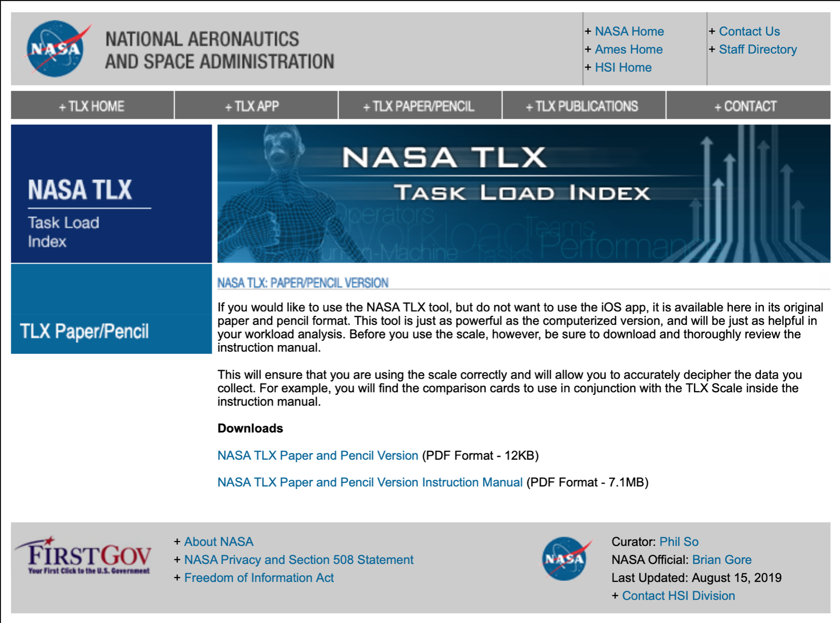Download NASA TLX Paper and Pencil Version PDF

pos(318,455)
